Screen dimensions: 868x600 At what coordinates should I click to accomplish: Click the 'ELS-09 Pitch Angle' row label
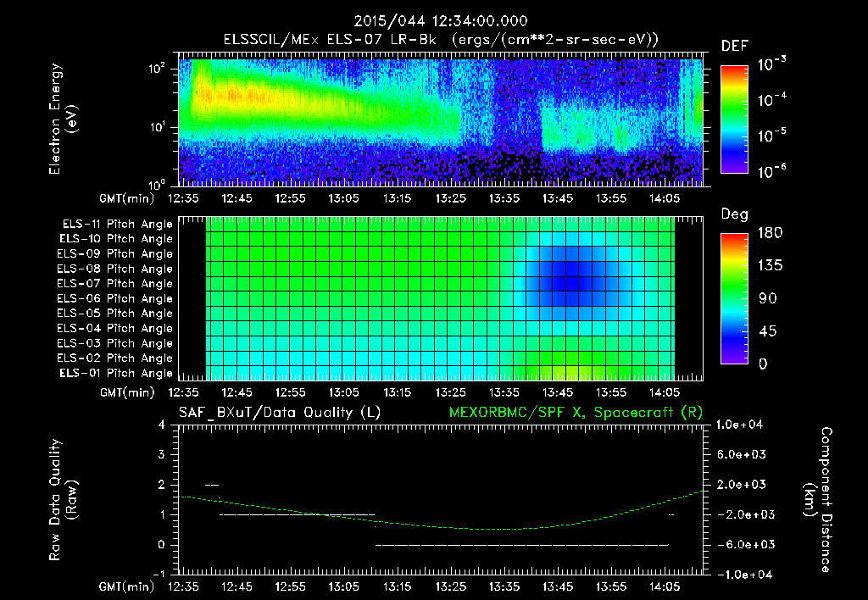(x=115, y=254)
